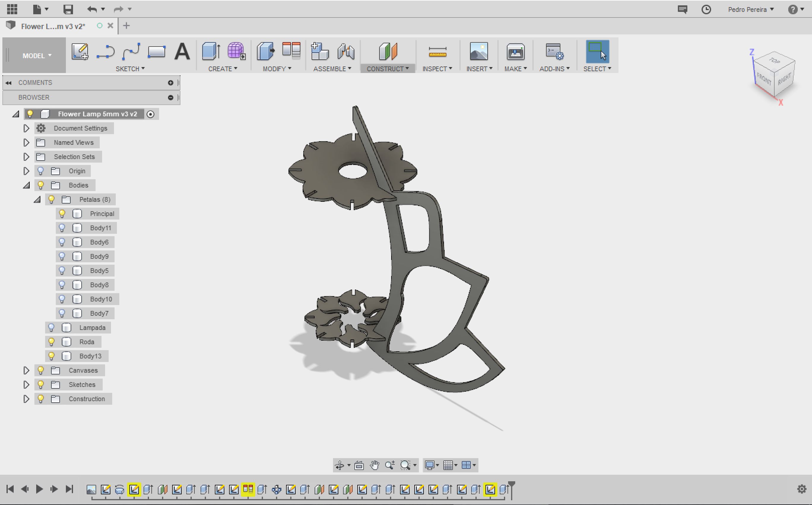Screen dimensions: 812x505
Task: Expand the Selection Sets node
Action: (26, 157)
